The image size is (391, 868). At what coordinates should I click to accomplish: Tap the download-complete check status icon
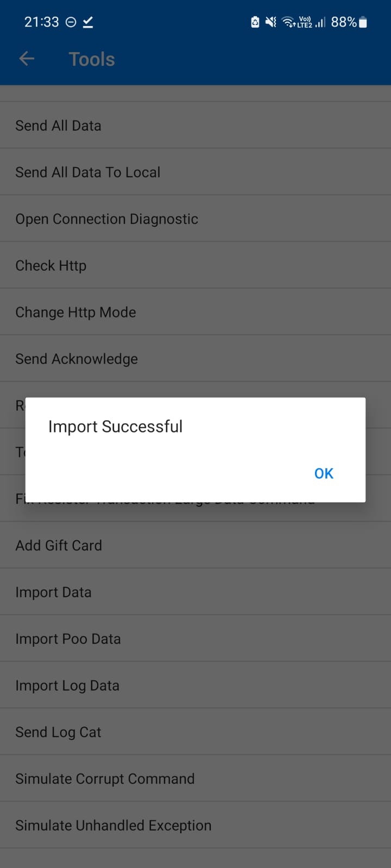click(88, 22)
